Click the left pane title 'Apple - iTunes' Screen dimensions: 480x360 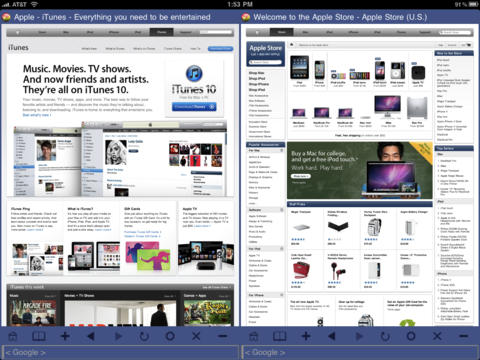pos(40,17)
